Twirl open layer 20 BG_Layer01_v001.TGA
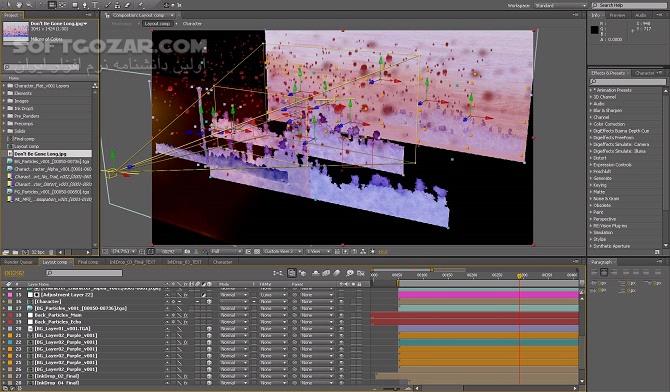Viewport: 670px width, 392px height. (4, 329)
